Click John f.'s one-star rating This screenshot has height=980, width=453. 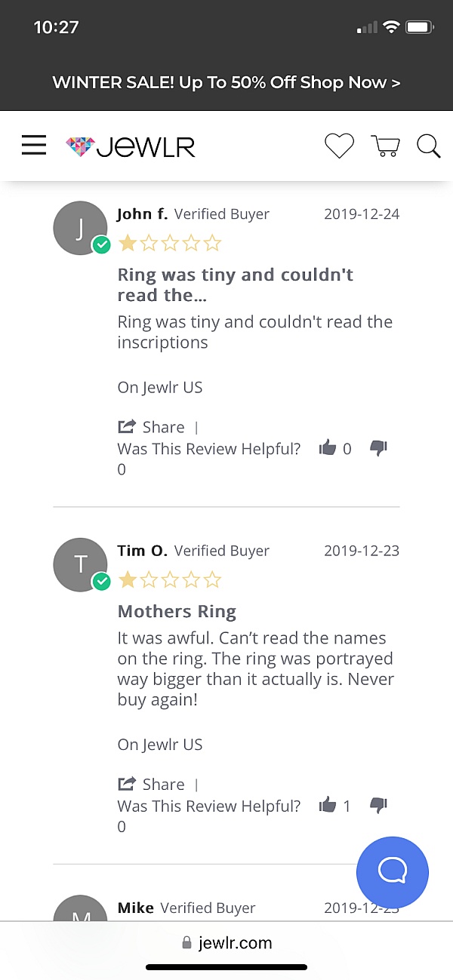pos(170,243)
